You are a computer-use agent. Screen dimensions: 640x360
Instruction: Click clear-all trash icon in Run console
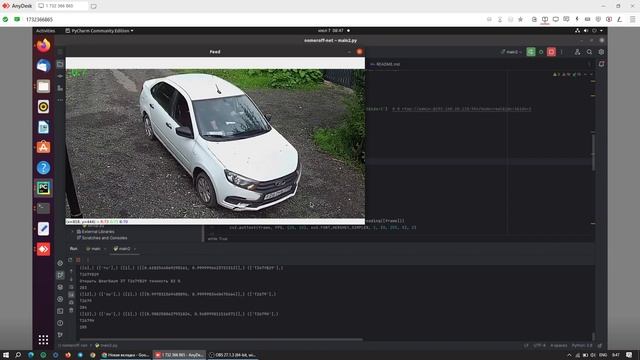(x=71, y=311)
